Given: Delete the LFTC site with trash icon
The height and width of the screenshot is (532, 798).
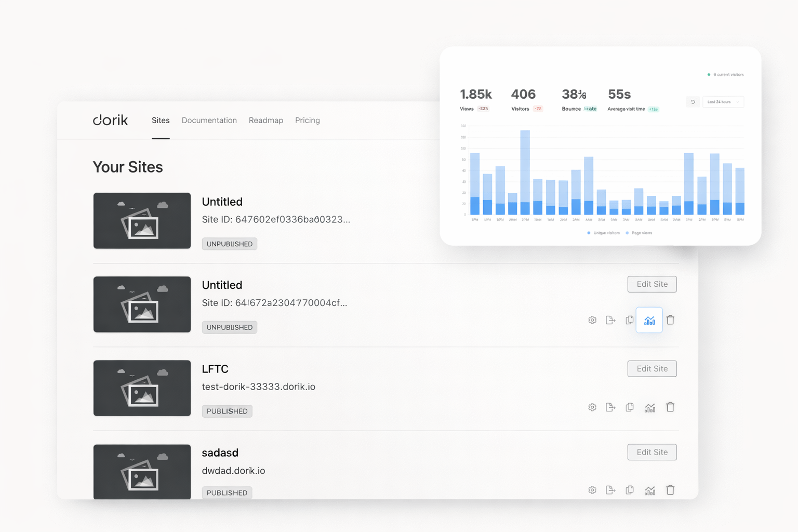Looking at the screenshot, I should coord(670,407).
